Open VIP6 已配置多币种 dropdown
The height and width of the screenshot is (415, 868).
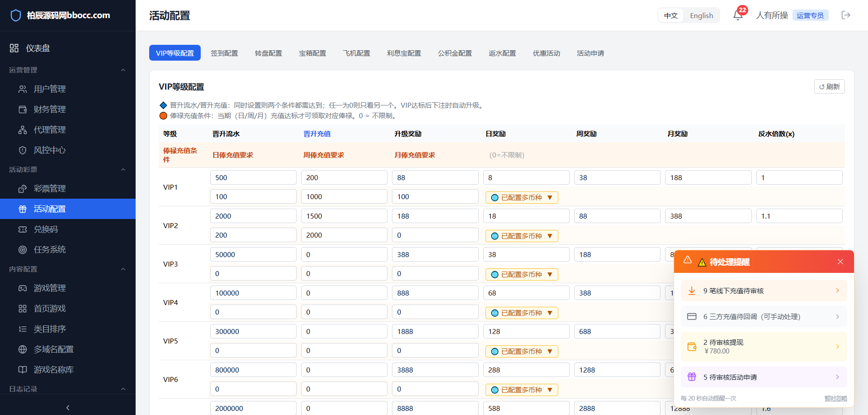(522, 390)
